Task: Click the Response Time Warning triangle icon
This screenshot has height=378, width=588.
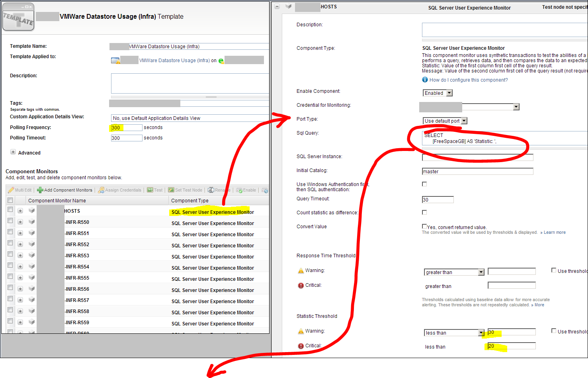Action: [301, 270]
